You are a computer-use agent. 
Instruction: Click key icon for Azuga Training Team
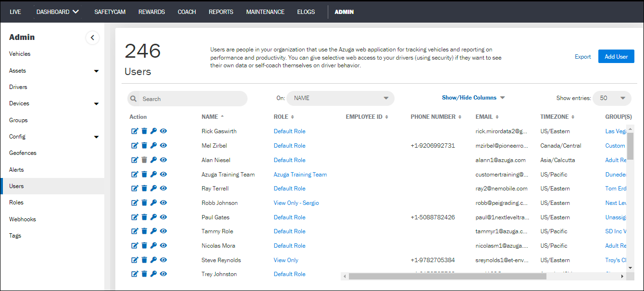(x=154, y=175)
